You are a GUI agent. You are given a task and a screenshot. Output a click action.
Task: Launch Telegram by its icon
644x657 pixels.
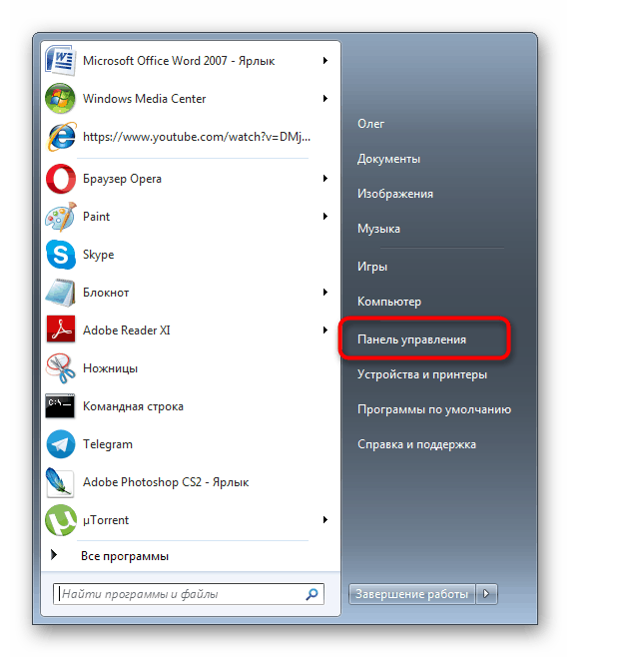click(x=61, y=444)
